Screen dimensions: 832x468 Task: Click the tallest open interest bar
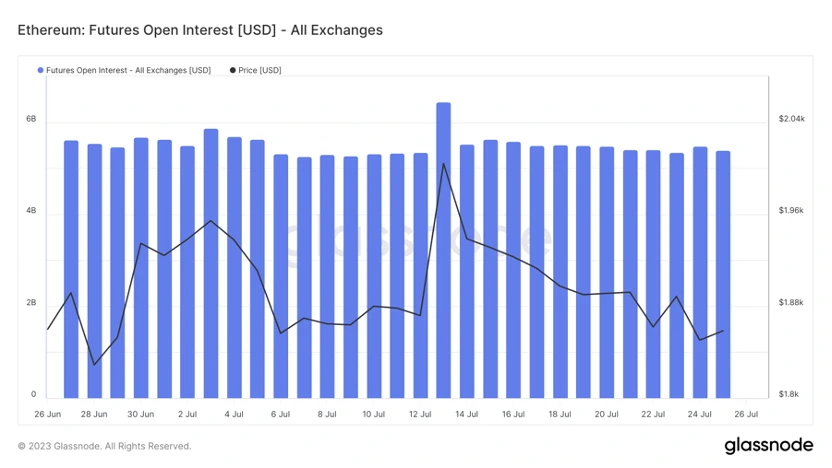[443, 250]
